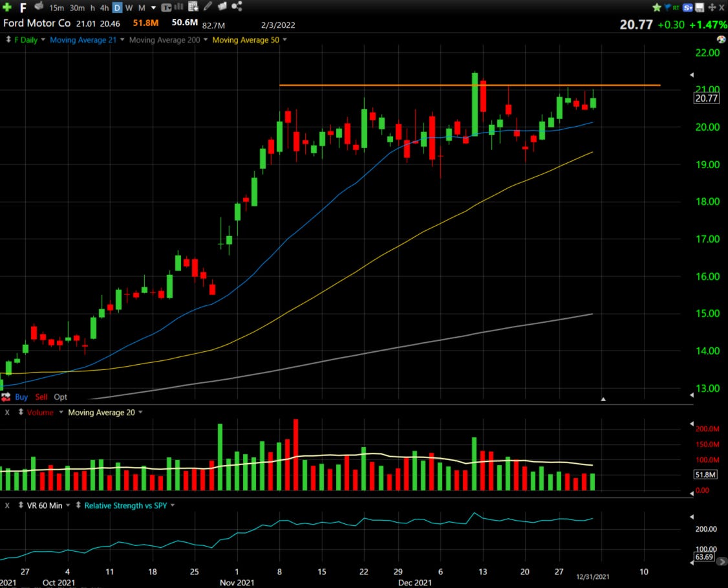Click the Volume pane reorder arrows icon
The image size is (728, 588).
(x=21, y=412)
